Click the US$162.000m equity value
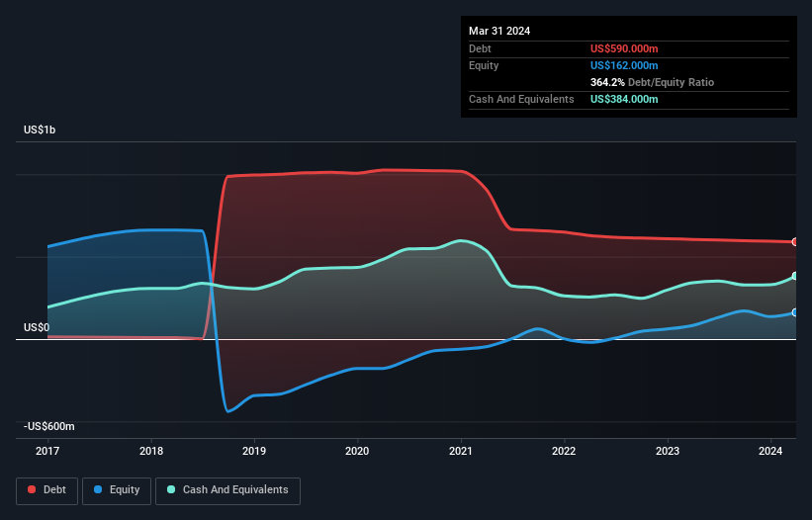This screenshot has height=520, width=812. click(x=624, y=65)
